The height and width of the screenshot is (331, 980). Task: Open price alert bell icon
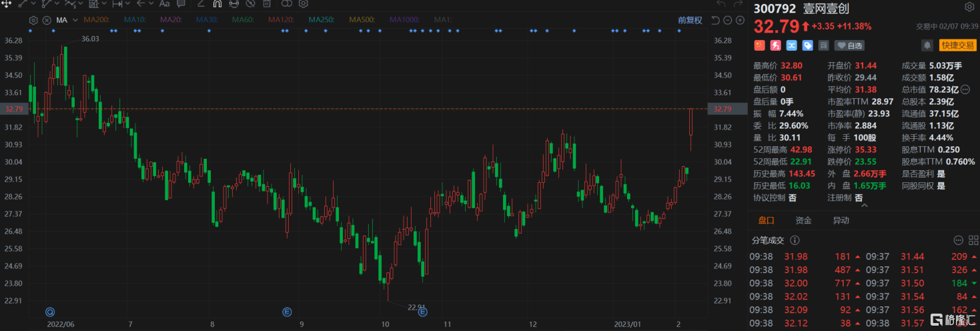click(x=927, y=45)
